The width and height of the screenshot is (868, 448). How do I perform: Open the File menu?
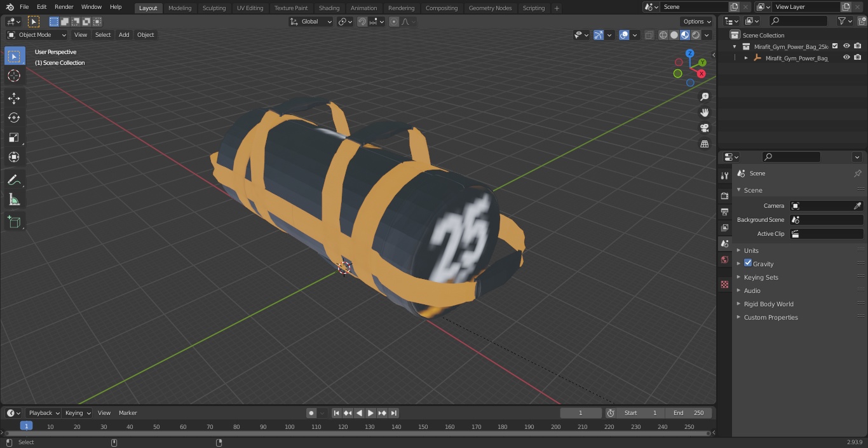[24, 7]
